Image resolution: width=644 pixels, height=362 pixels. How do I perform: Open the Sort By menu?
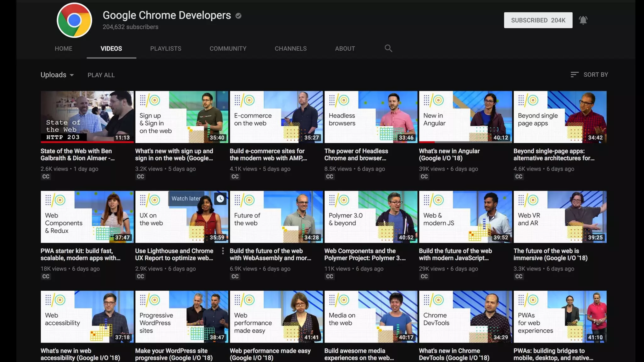(x=595, y=75)
